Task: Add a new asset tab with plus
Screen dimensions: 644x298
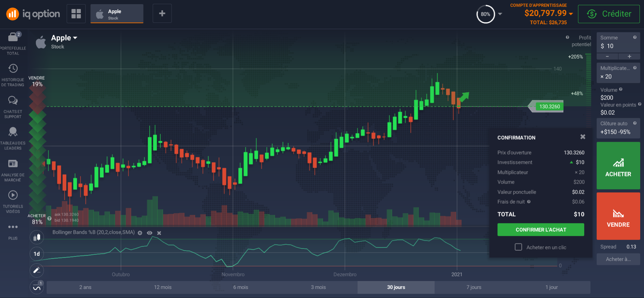Action: click(x=162, y=13)
